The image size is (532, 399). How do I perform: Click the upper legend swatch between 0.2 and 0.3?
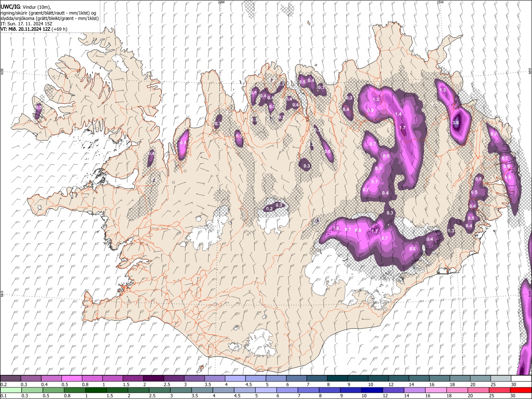pyautogui.click(x=10, y=379)
